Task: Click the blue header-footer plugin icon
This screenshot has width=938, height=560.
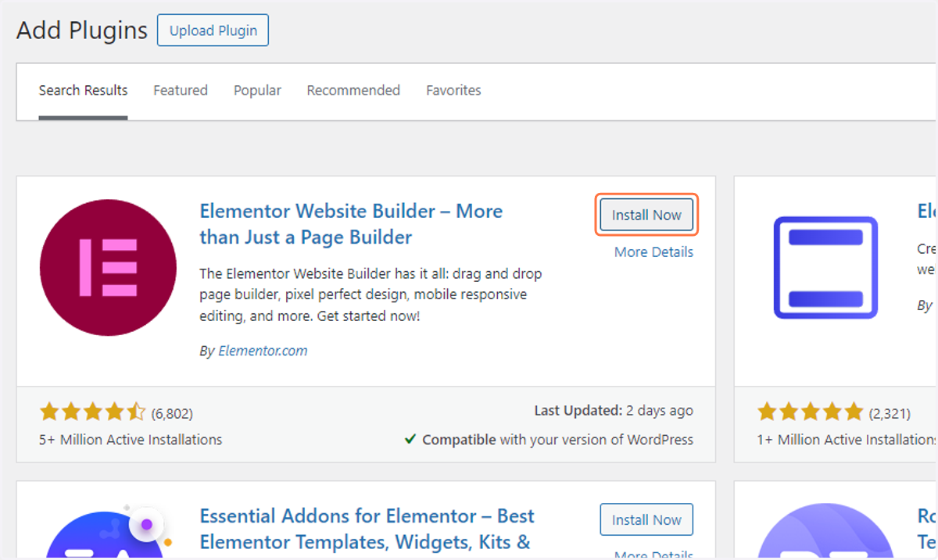Action: (825, 268)
